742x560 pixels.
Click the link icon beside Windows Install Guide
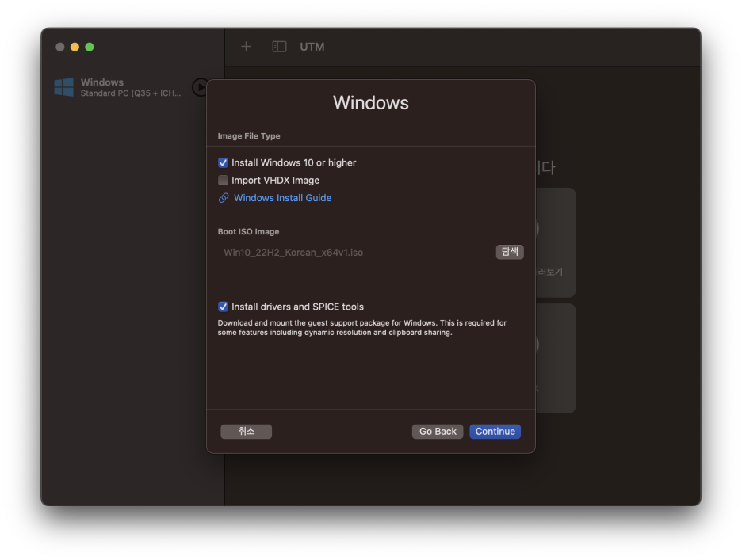tap(224, 198)
